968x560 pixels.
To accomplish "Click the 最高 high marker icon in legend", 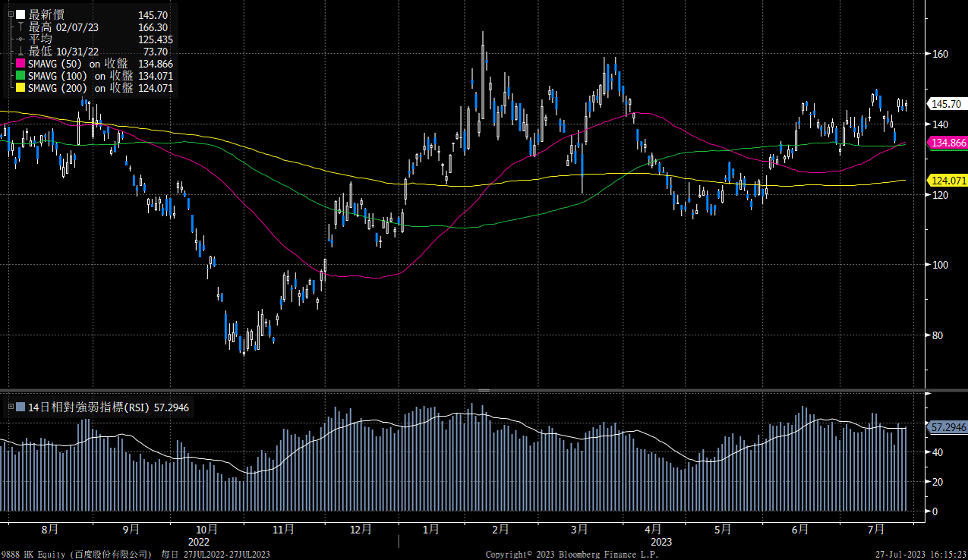I will point(20,27).
